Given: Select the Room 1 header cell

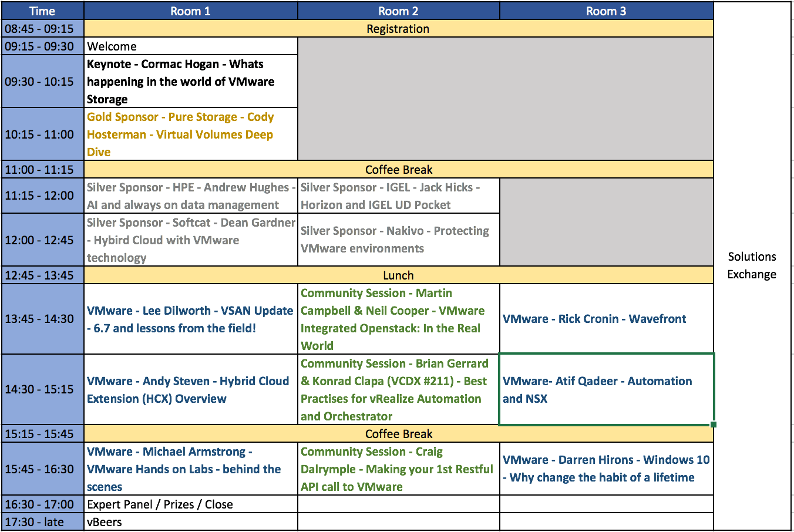Looking at the screenshot, I should pyautogui.click(x=191, y=11).
